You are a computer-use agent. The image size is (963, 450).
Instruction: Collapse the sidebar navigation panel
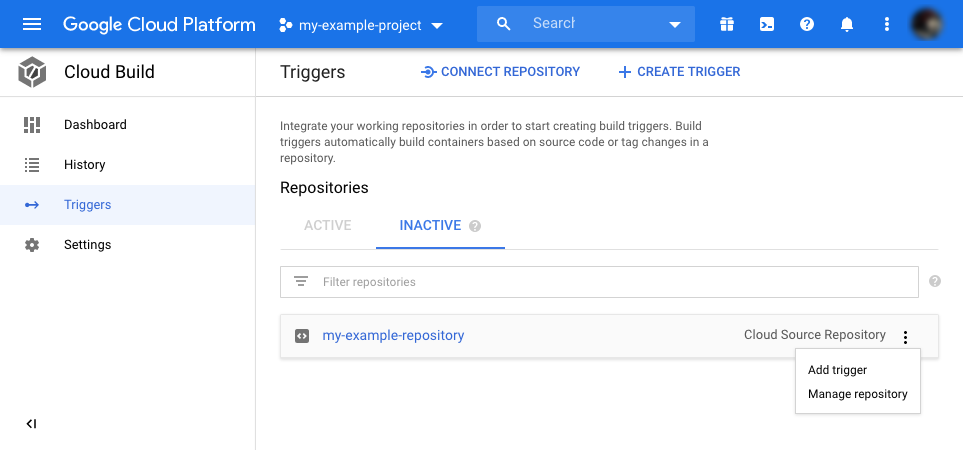click(32, 424)
